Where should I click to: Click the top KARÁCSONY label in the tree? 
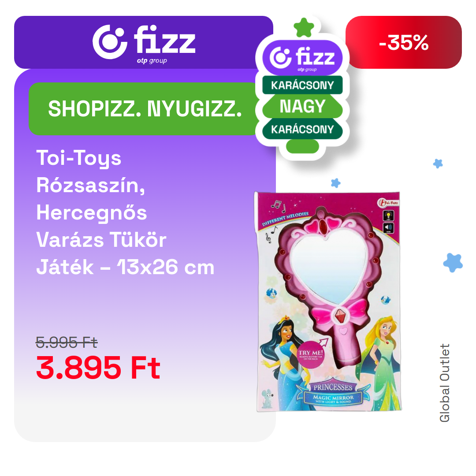coord(302,85)
